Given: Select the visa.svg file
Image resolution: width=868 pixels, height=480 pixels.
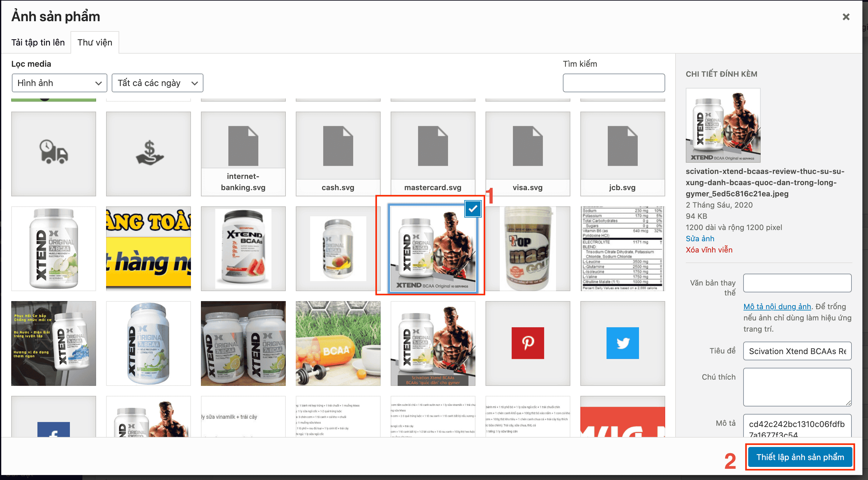Looking at the screenshot, I should [x=528, y=154].
